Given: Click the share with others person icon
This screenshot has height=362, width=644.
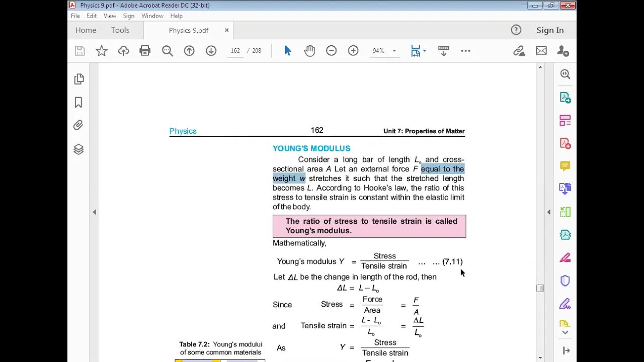Looking at the screenshot, I should (563, 51).
